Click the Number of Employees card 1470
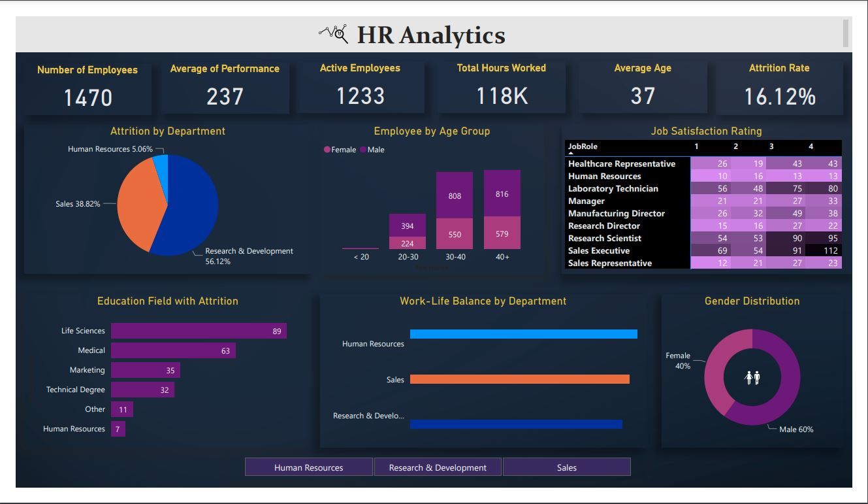 tap(88, 88)
